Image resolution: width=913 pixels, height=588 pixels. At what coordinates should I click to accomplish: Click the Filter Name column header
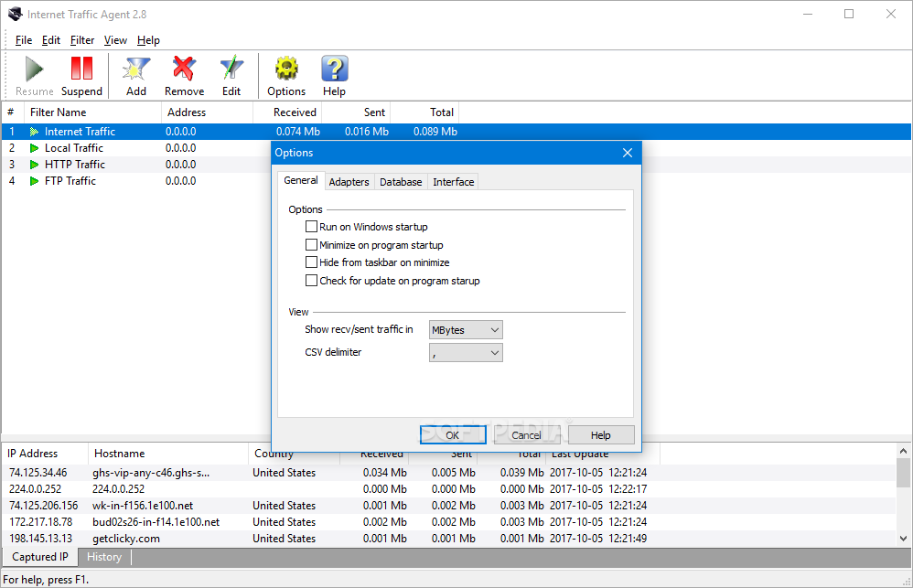(92, 112)
